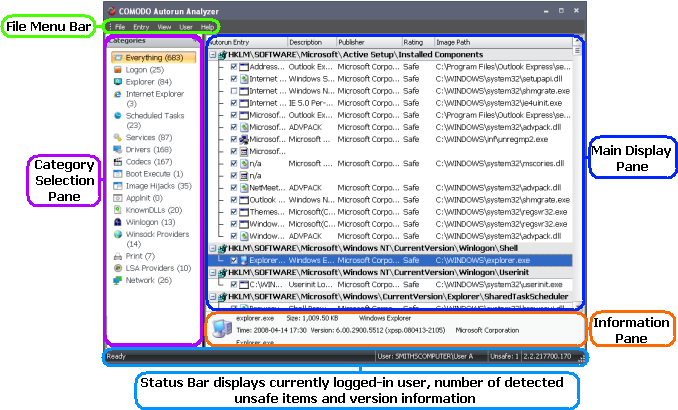Click the Image Hijacks category icon
Screen dimensions: 678x410
pos(118,186)
